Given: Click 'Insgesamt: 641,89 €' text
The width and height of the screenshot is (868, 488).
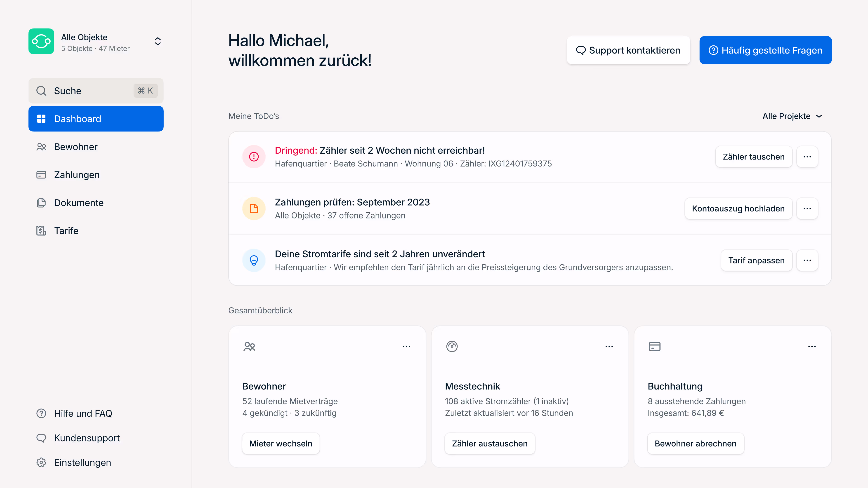Looking at the screenshot, I should pos(685,413).
